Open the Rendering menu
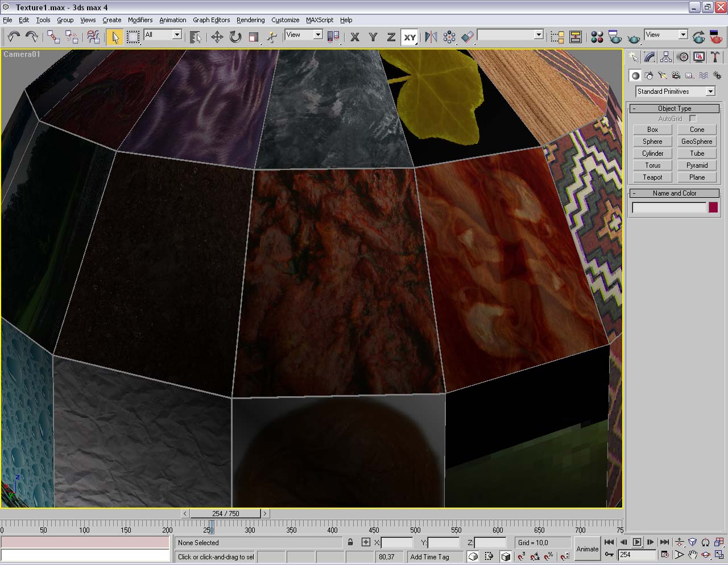This screenshot has width=728, height=565. click(250, 20)
